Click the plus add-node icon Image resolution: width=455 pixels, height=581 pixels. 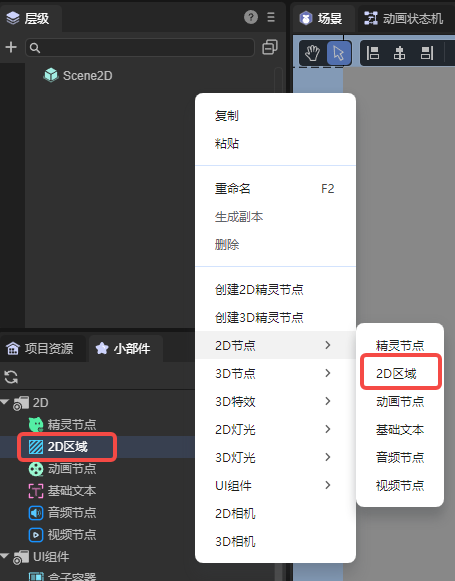point(11,47)
